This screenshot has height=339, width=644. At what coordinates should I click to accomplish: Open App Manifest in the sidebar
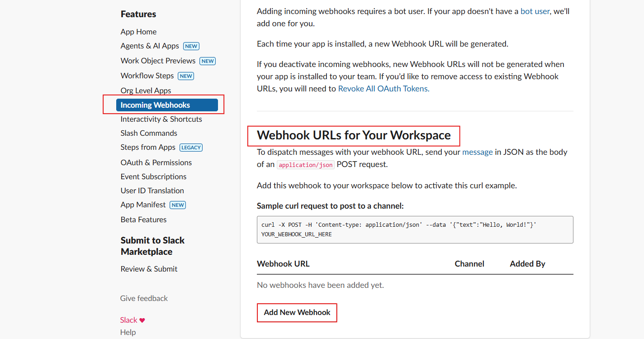143,205
